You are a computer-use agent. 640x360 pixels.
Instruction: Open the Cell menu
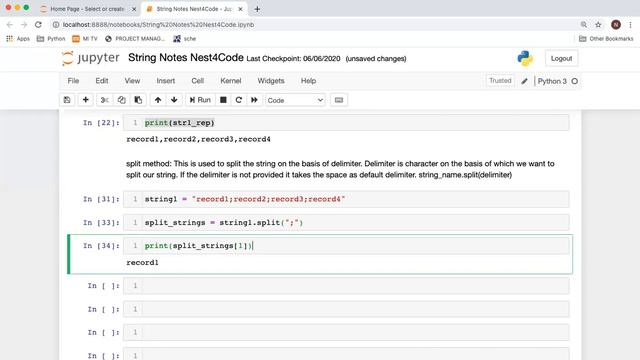point(198,81)
